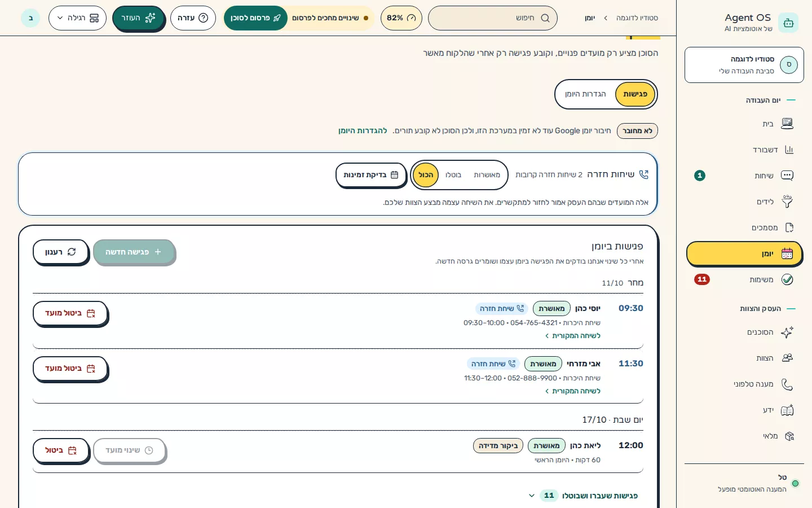Open the בית (home) sidebar icon
Screen dimensions: 812x508
click(787, 124)
